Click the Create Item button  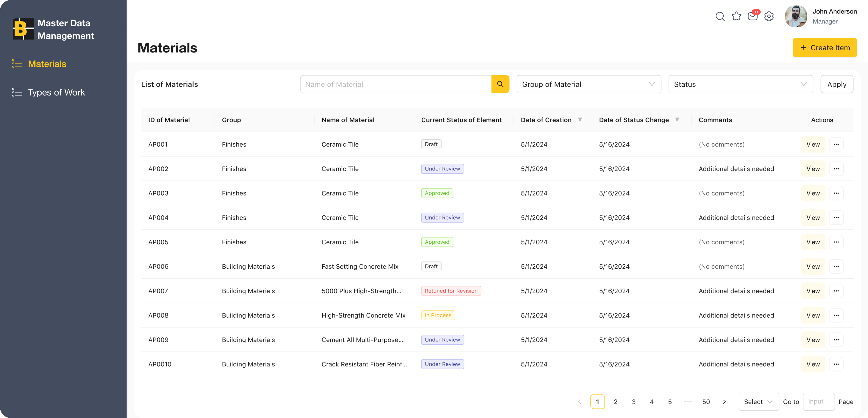click(825, 48)
